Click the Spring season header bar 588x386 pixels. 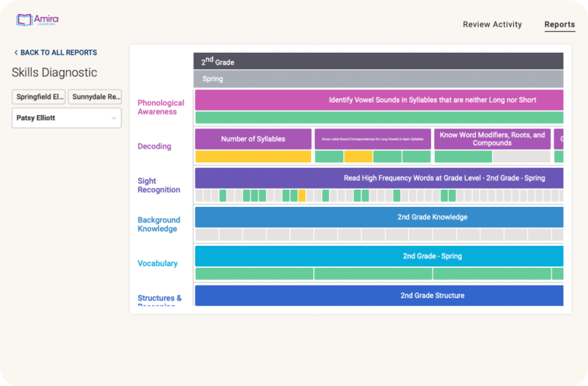point(379,79)
